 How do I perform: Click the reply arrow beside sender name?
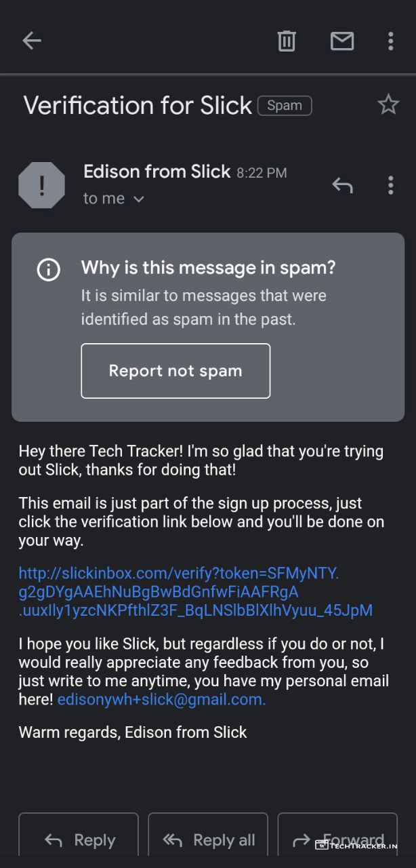[x=342, y=184]
